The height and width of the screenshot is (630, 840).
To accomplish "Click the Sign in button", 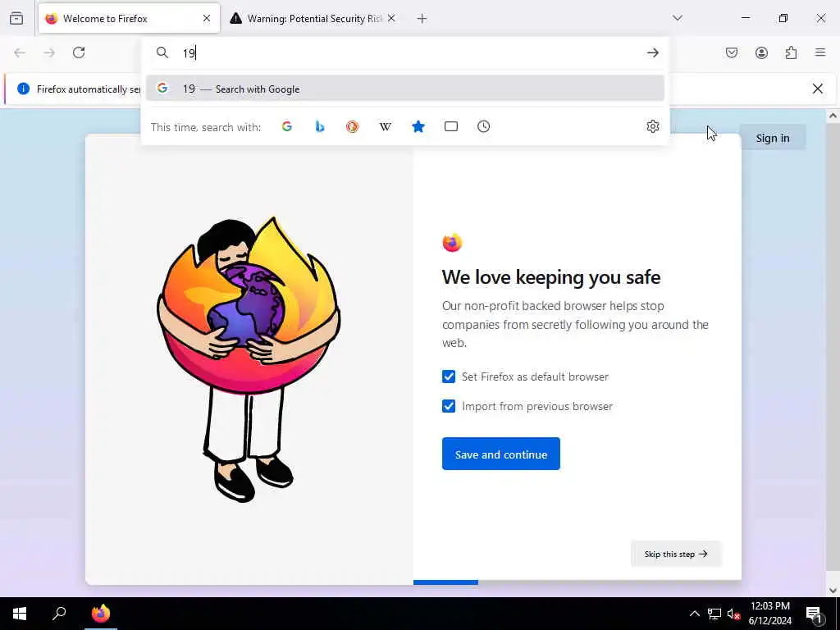I will (773, 138).
